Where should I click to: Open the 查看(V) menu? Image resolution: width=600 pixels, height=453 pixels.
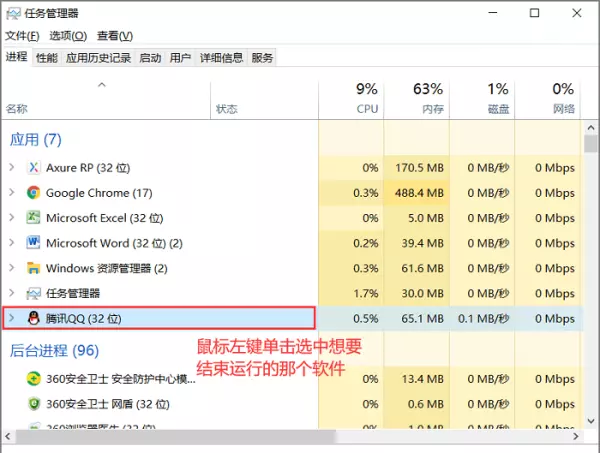(115, 36)
